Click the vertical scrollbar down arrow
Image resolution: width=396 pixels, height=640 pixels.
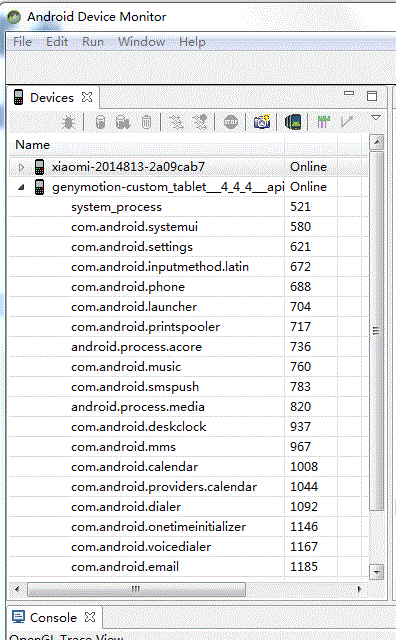(x=376, y=572)
